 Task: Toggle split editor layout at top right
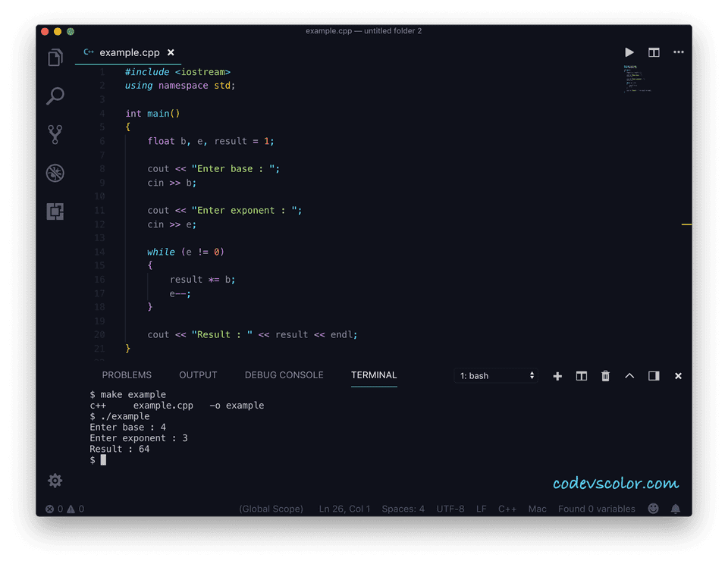654,52
